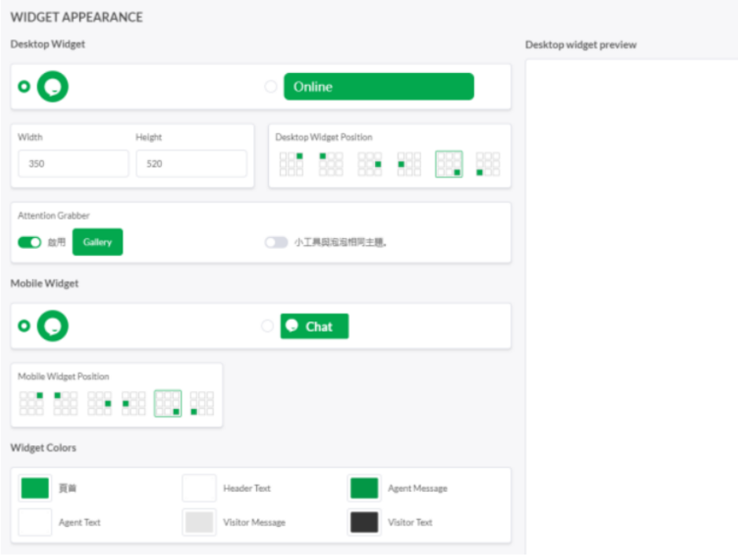Select Chat button style for mobile widget

[x=267, y=326]
